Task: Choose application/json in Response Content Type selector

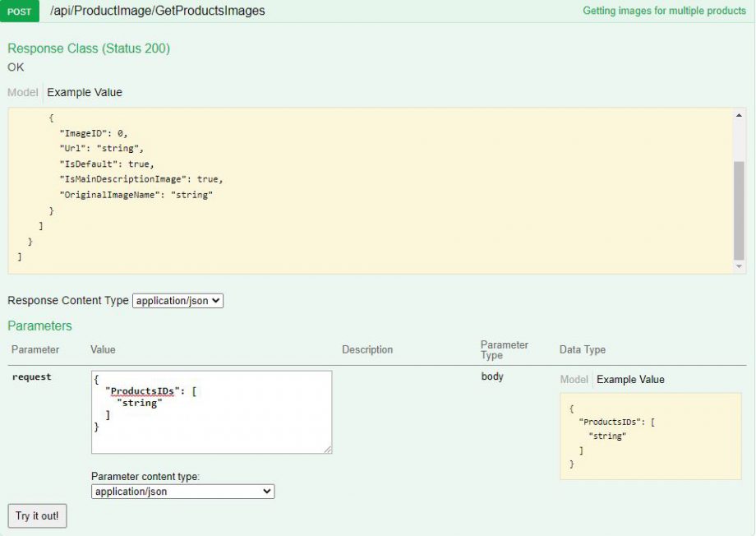Action: click(177, 300)
